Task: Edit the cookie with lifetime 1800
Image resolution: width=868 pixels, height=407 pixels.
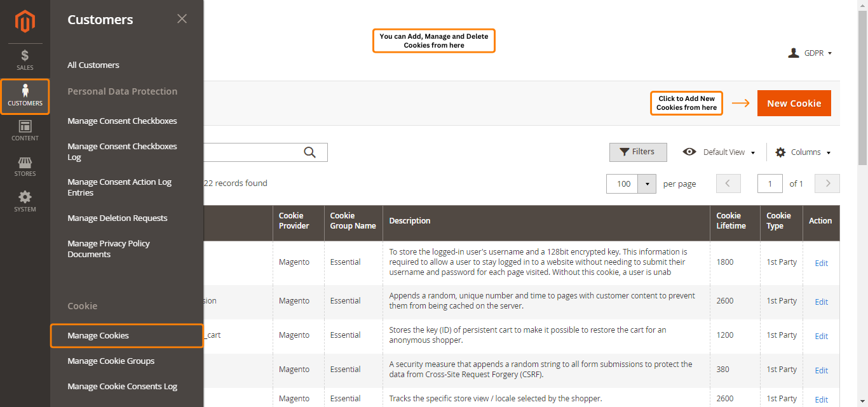Action: point(821,263)
